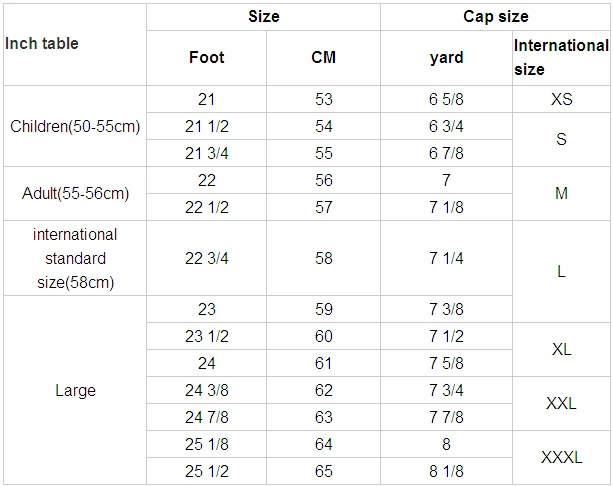Click the 'XS' international size cell
The image size is (613, 487).
point(561,99)
